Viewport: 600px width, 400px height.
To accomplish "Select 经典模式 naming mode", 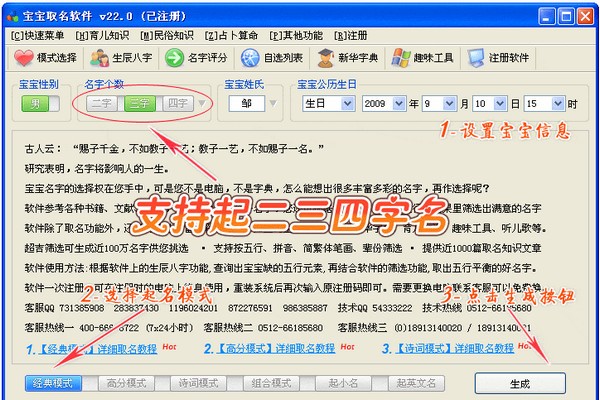I will click(53, 383).
